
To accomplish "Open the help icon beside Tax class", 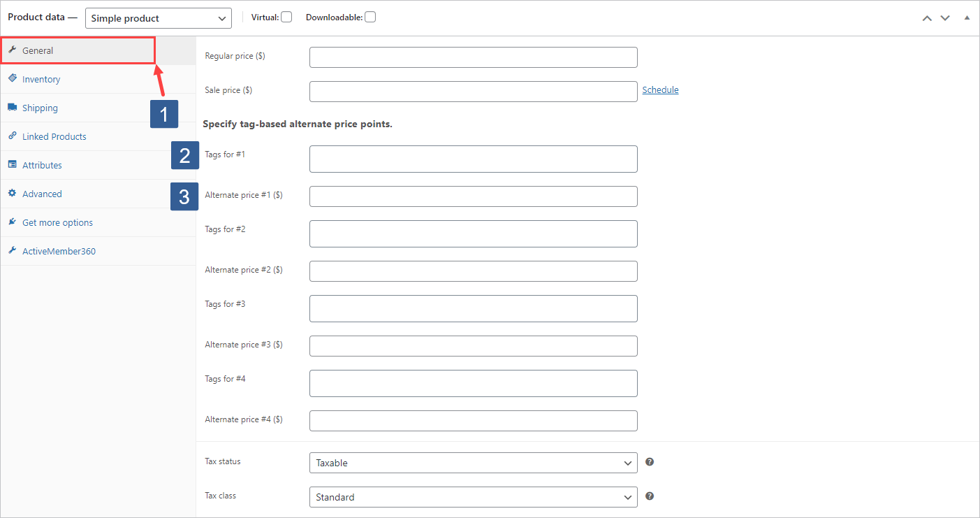I will coord(649,496).
